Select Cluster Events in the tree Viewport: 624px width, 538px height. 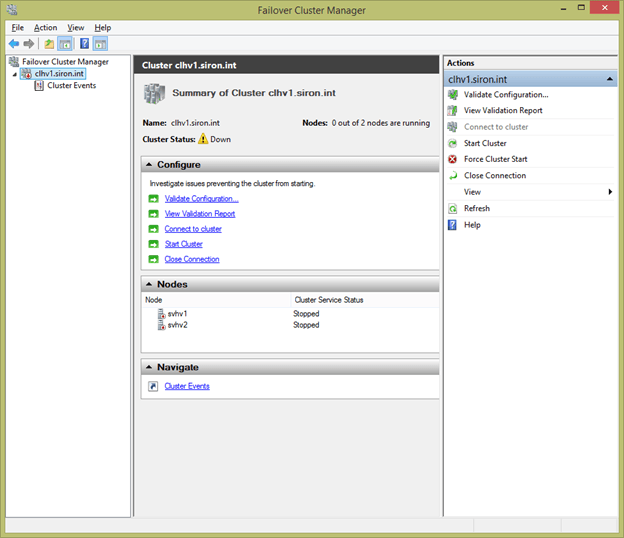click(70, 86)
